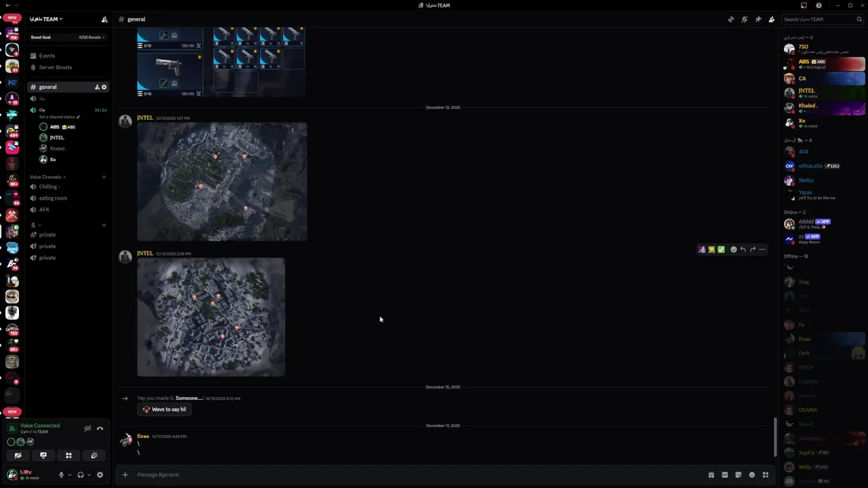The height and width of the screenshot is (488, 868).
Task: Invite people icon beside server name
Action: click(x=104, y=19)
